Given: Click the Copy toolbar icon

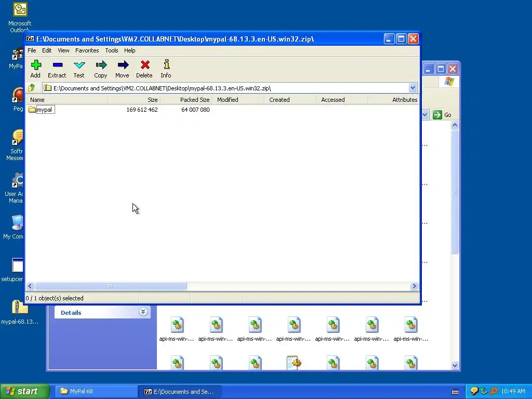Looking at the screenshot, I should (101, 69).
